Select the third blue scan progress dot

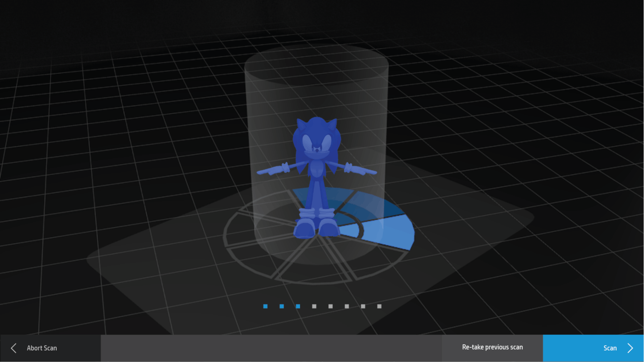[298, 306]
